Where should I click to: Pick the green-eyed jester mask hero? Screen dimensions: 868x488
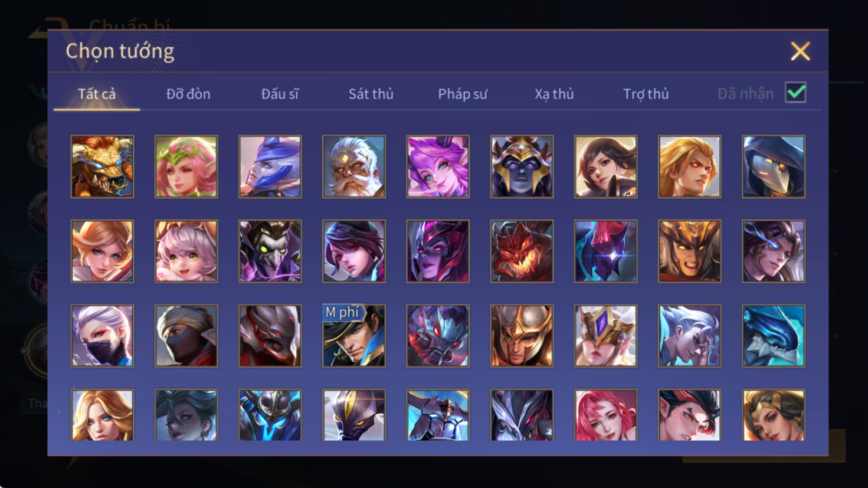(x=270, y=251)
